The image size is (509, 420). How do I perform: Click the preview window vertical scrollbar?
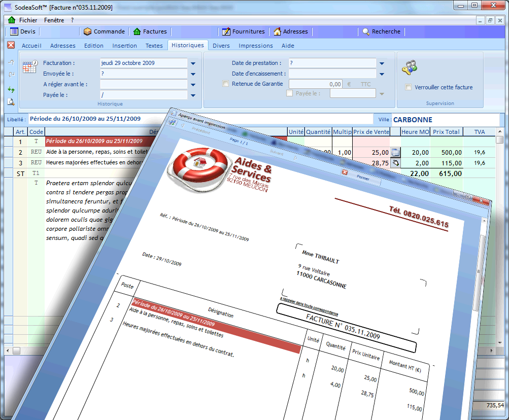click(x=480, y=272)
